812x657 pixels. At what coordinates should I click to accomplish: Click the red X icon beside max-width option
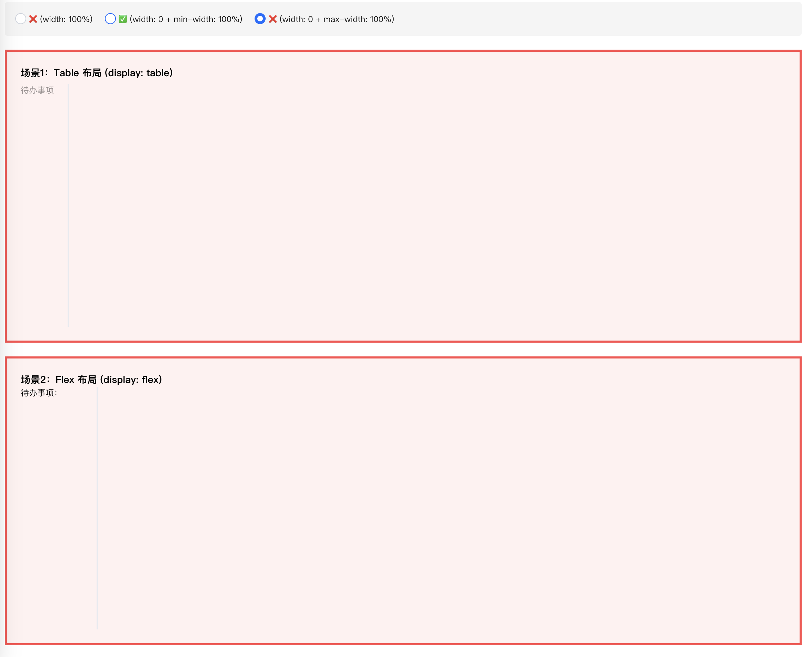click(x=273, y=19)
